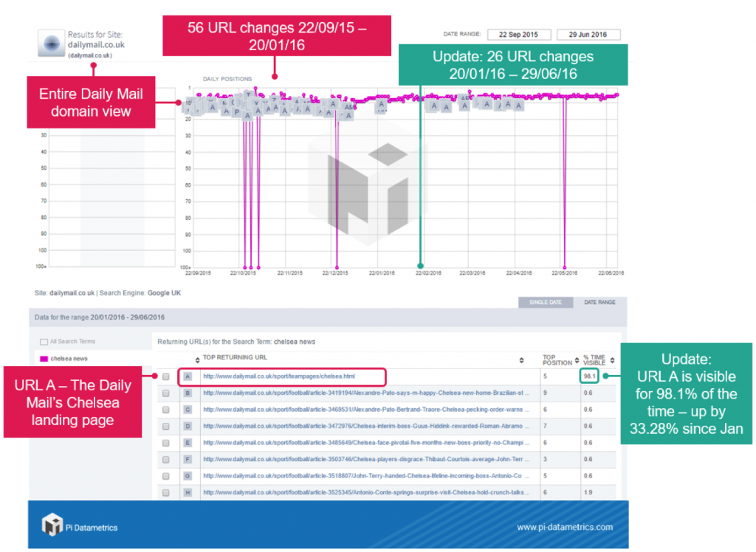Viewport: 756px width, 552px height.
Task: Click the URL A letter badge in table
Action: pyautogui.click(x=188, y=376)
